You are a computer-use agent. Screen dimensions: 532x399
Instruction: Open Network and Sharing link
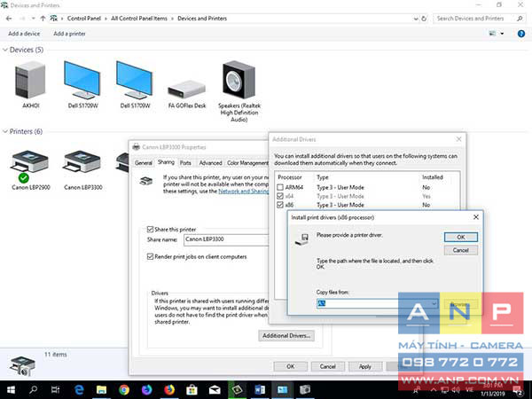(x=244, y=191)
